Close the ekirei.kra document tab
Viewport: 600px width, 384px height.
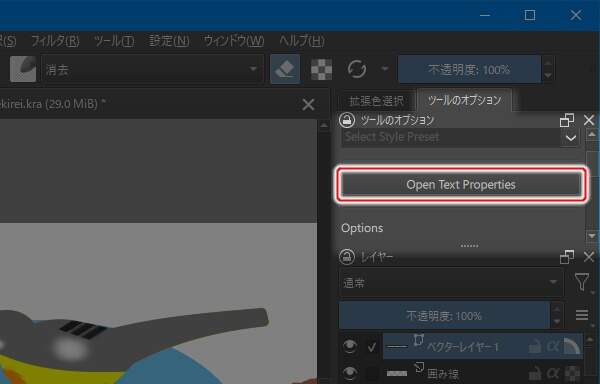click(308, 104)
